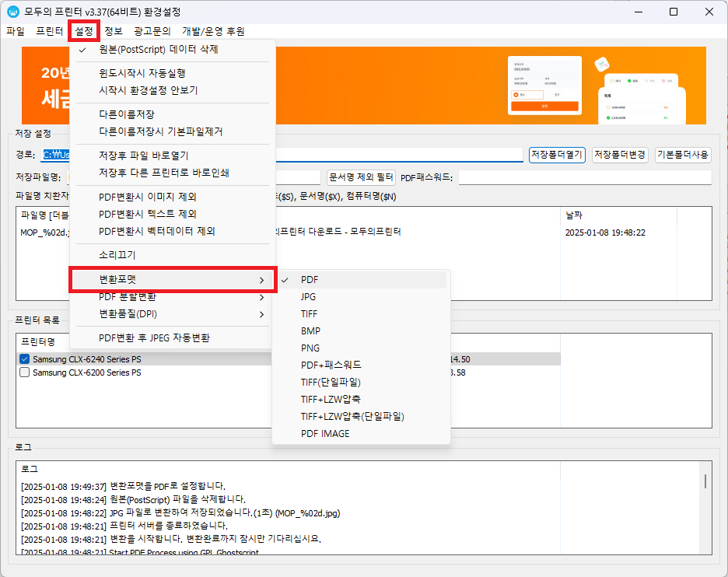
Task: Choose PDF IMAGE format
Action: point(361,434)
